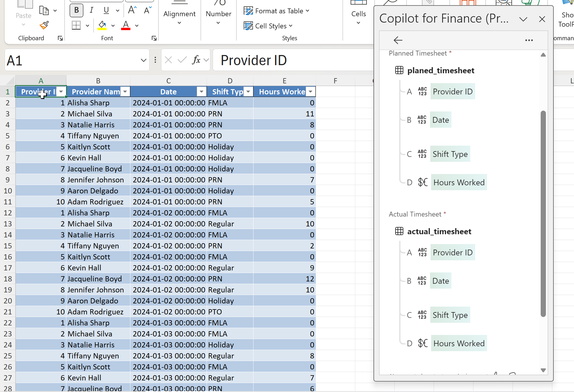Click the Insert Function fx icon
Image resolution: width=574 pixels, height=392 pixels.
[x=196, y=60]
